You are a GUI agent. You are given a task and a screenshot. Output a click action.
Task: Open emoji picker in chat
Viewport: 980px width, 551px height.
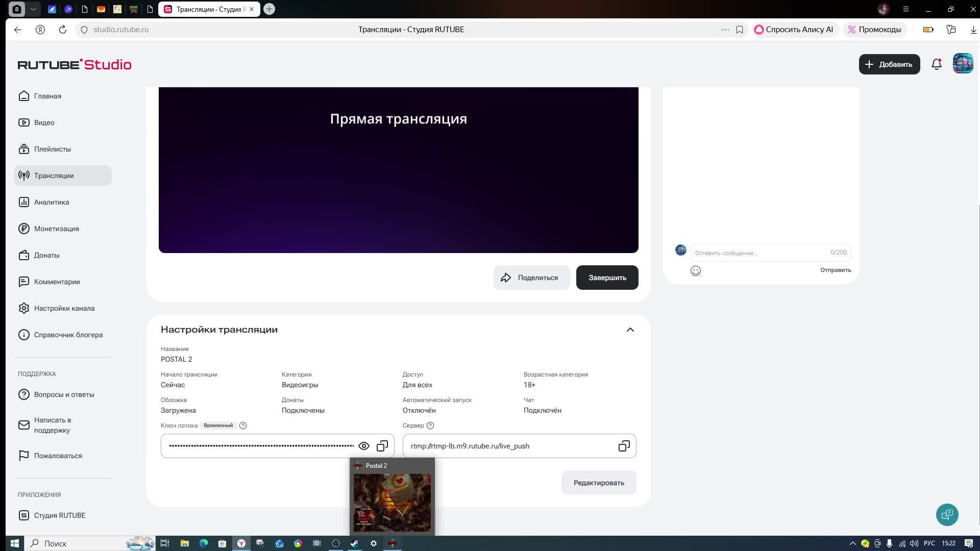[x=695, y=271]
